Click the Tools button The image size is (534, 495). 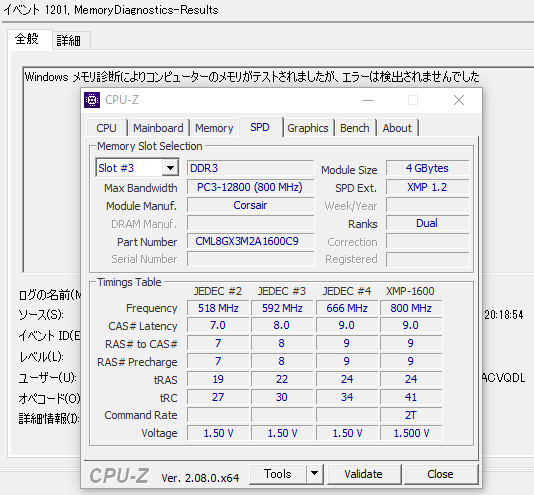point(278,474)
